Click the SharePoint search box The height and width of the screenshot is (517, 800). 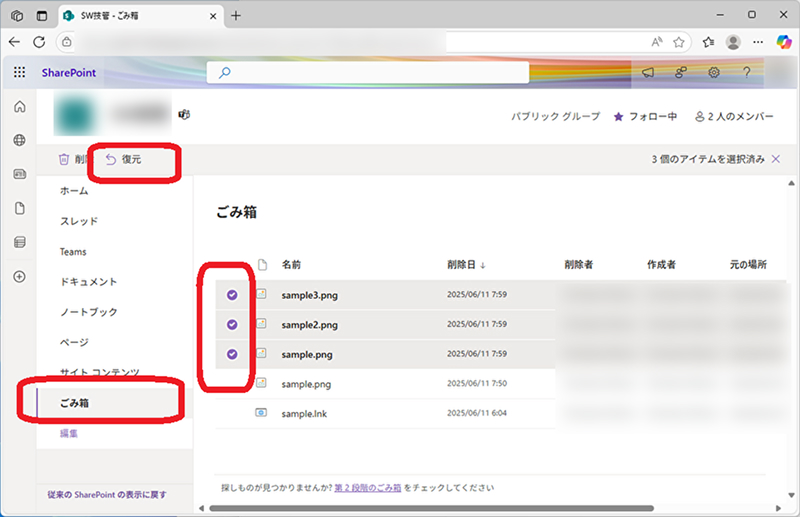368,72
